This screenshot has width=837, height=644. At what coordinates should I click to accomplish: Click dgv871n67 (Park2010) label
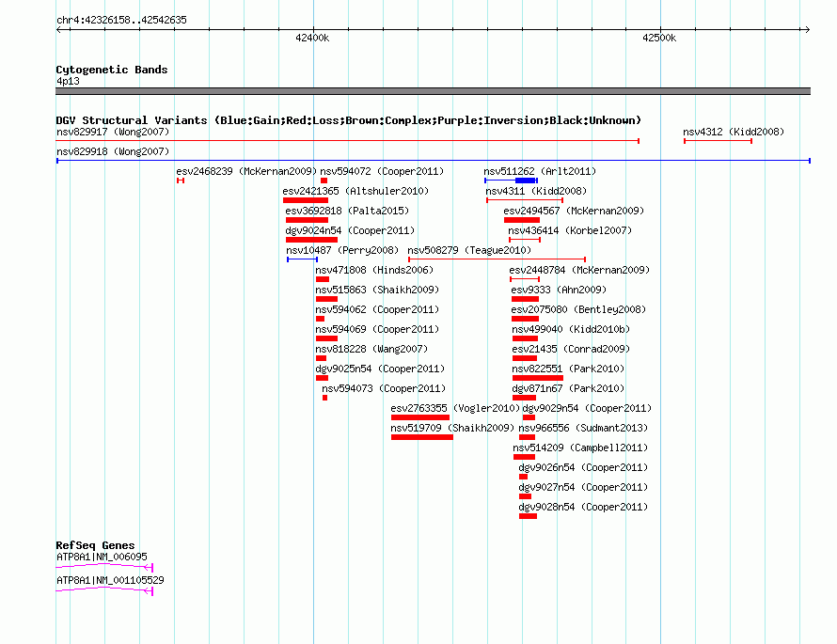click(568, 388)
